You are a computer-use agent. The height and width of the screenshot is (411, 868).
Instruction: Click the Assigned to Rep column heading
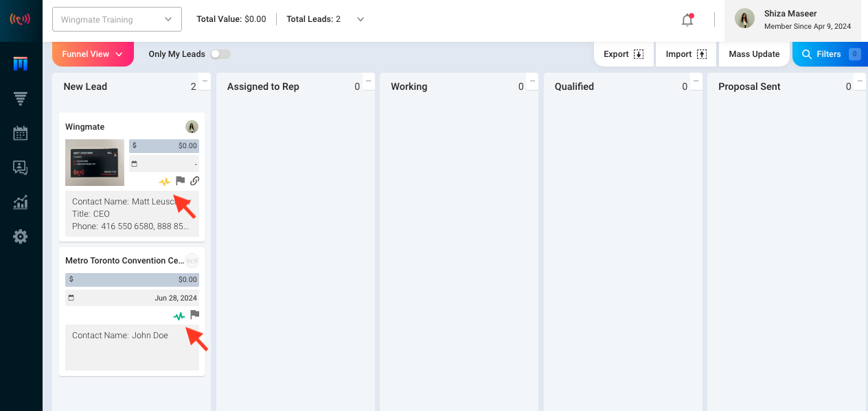click(263, 86)
